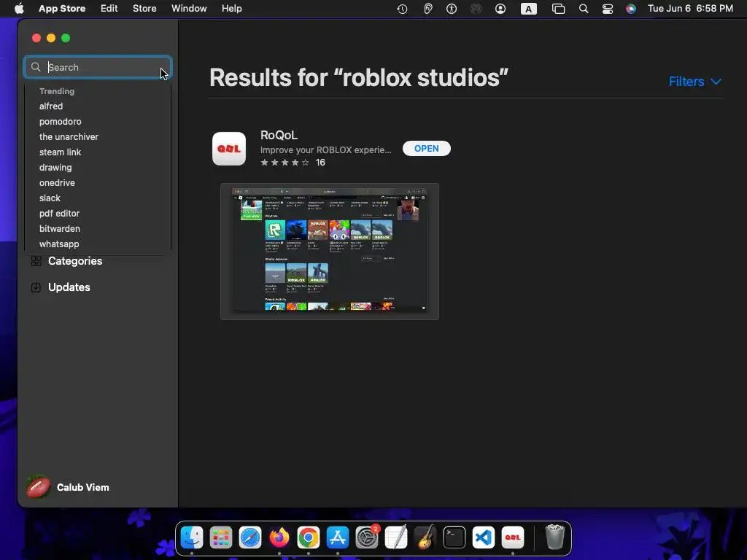747x560 pixels.
Task: Select trending search 'slack'
Action: point(50,198)
